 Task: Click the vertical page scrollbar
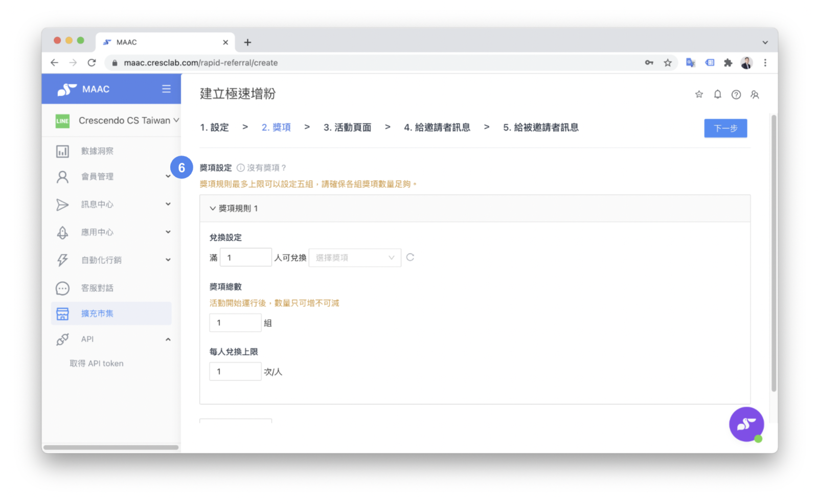(774, 253)
